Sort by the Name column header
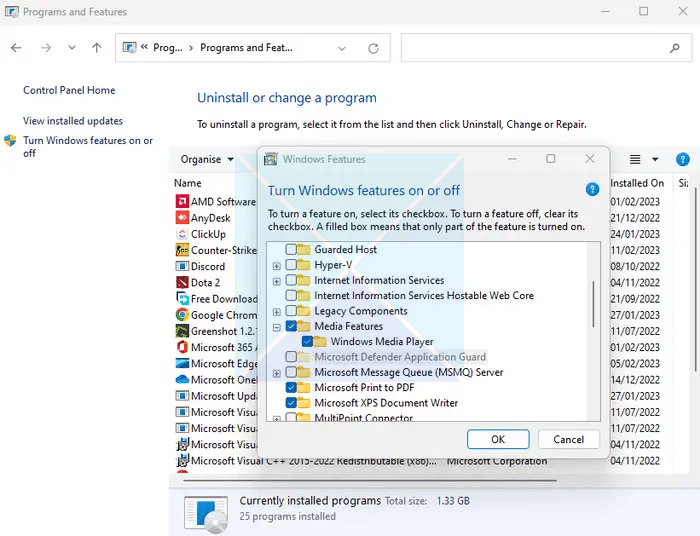The image size is (700, 536). coord(188,183)
